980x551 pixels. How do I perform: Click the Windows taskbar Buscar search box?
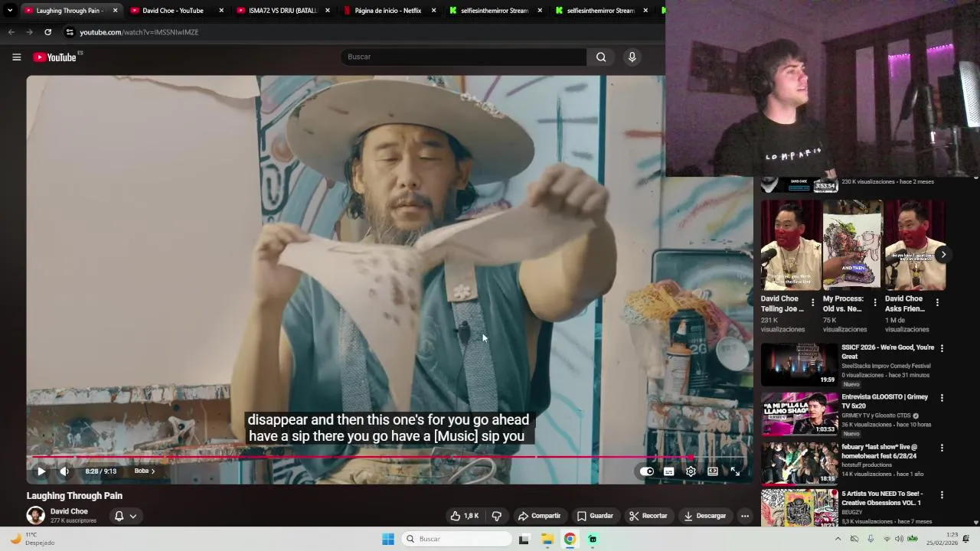pyautogui.click(x=457, y=539)
